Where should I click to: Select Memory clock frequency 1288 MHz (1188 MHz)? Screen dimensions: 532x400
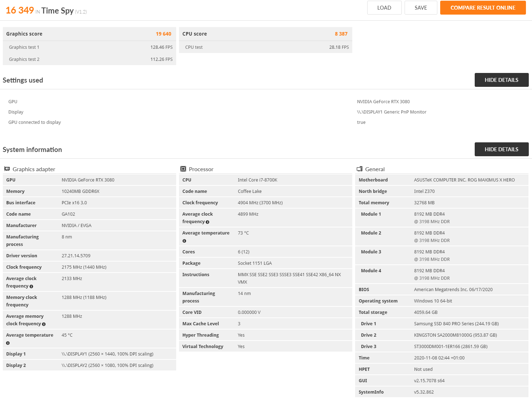(x=84, y=297)
